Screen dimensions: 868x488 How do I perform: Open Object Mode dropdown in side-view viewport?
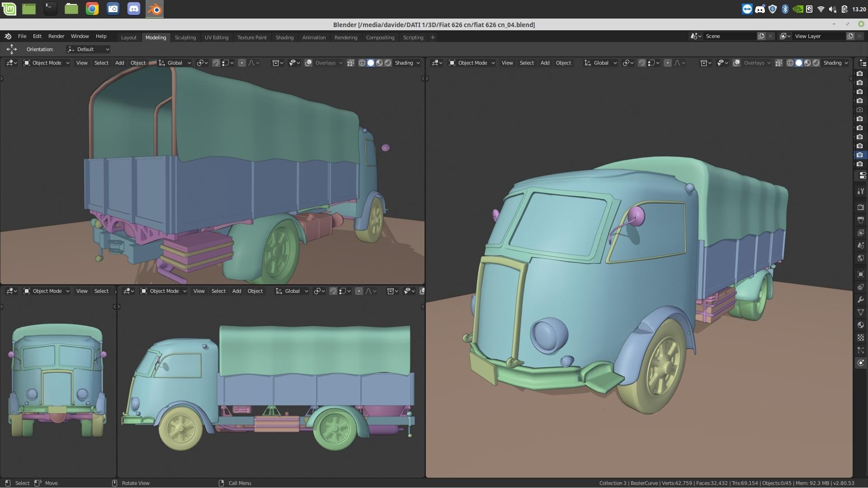[164, 291]
